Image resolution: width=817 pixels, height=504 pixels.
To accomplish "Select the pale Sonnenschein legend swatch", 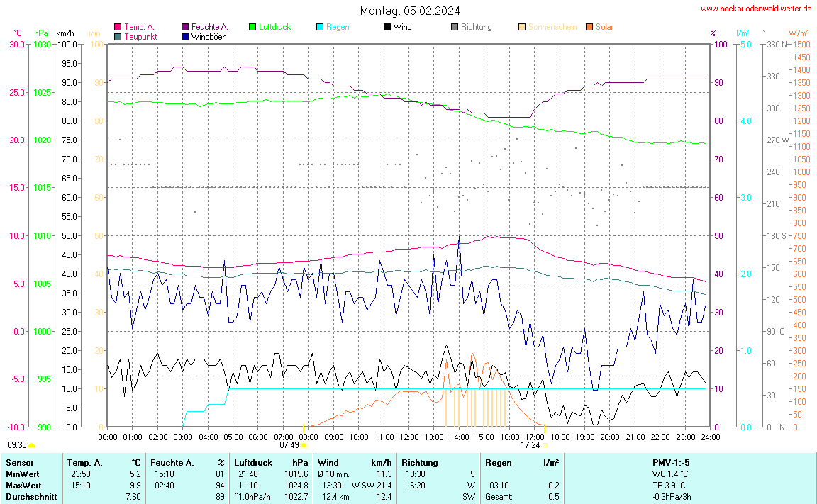I will tap(522, 27).
